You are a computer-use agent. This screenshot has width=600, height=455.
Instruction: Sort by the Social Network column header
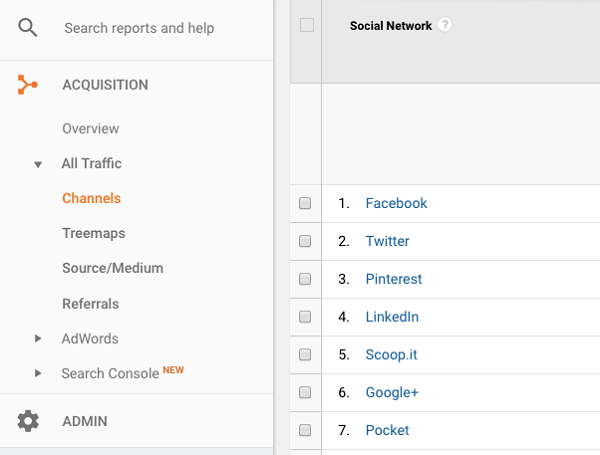[x=391, y=26]
